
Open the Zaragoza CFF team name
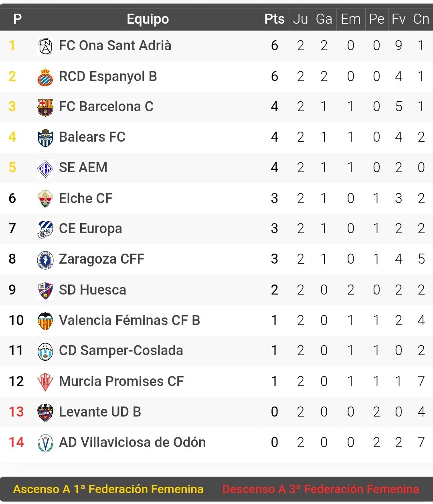[101, 259]
